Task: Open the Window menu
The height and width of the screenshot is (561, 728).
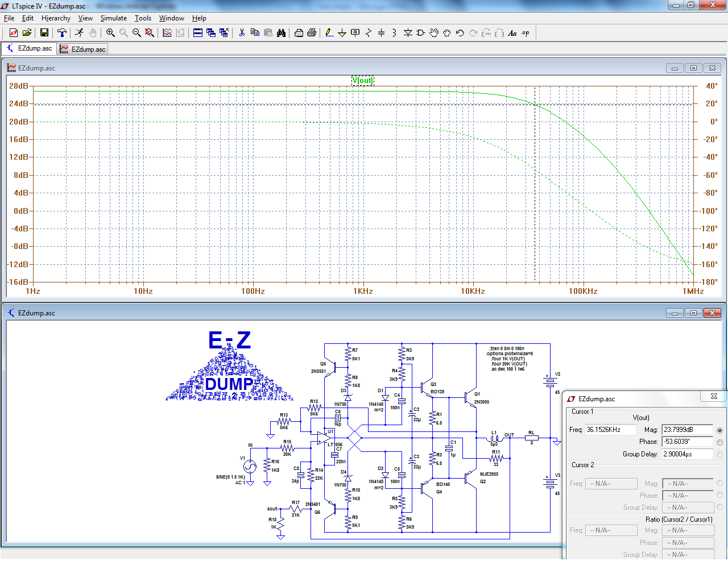Action: [x=171, y=18]
